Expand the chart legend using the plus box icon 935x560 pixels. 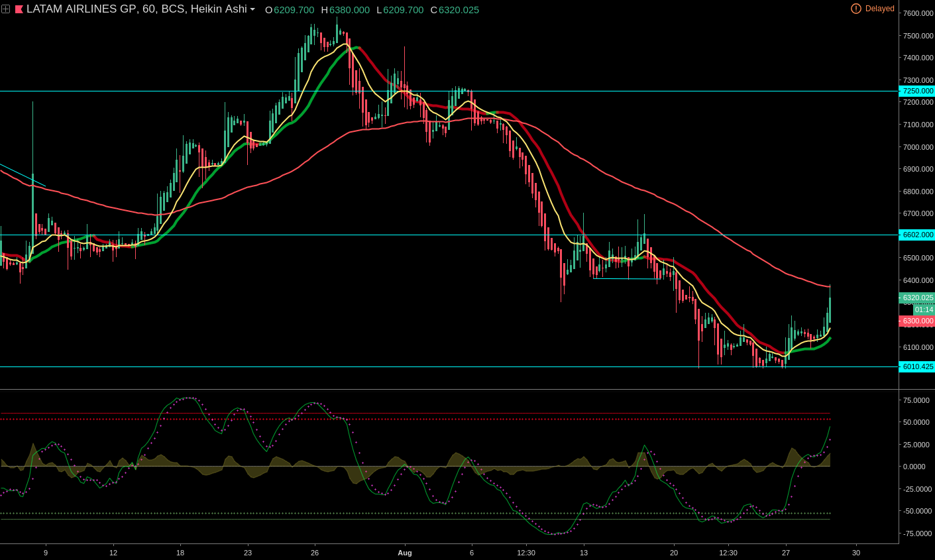coord(6,9)
